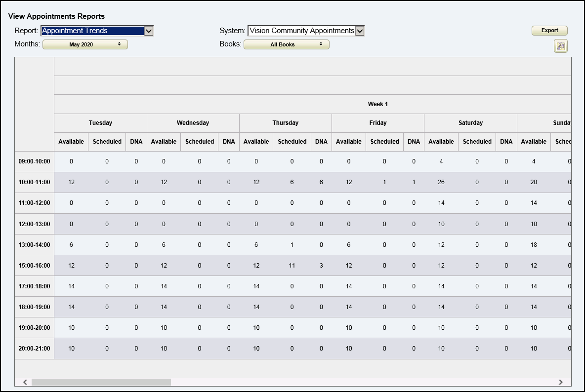Select the Saturday column header
The image size is (585, 392).
[x=470, y=123]
